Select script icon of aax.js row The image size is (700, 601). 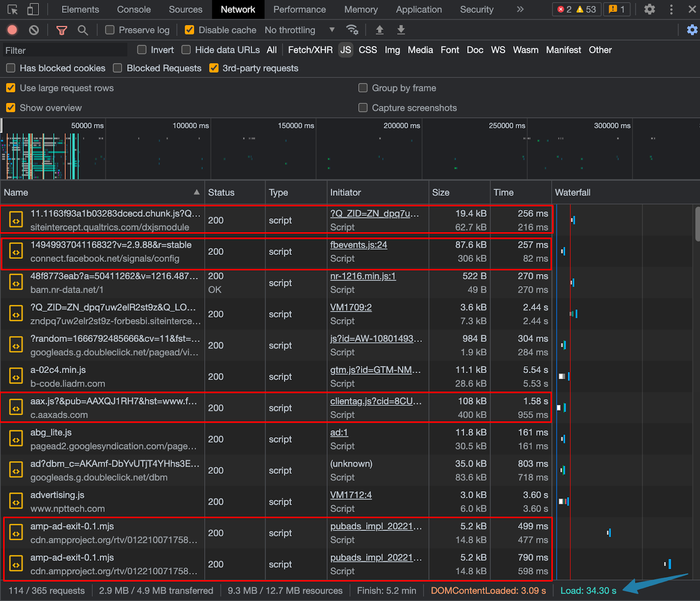point(16,408)
